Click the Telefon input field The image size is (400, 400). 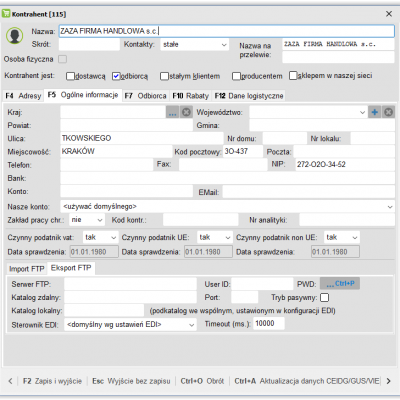click(106, 165)
